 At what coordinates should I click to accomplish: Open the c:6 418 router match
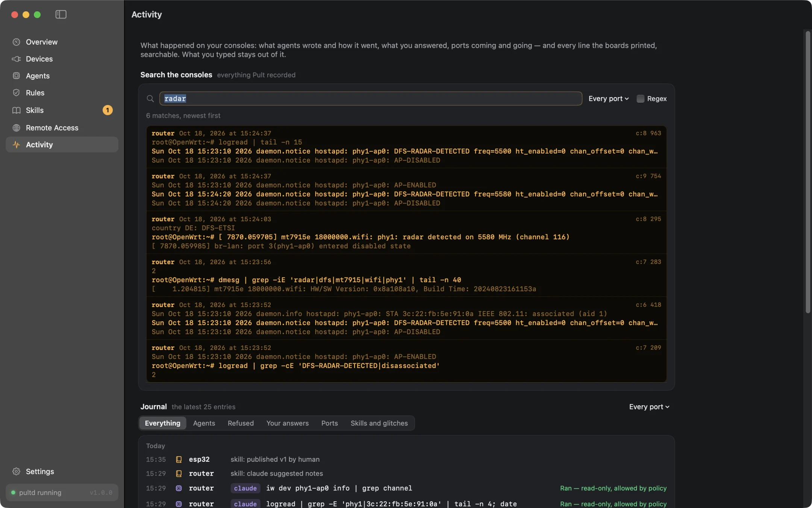(406, 318)
